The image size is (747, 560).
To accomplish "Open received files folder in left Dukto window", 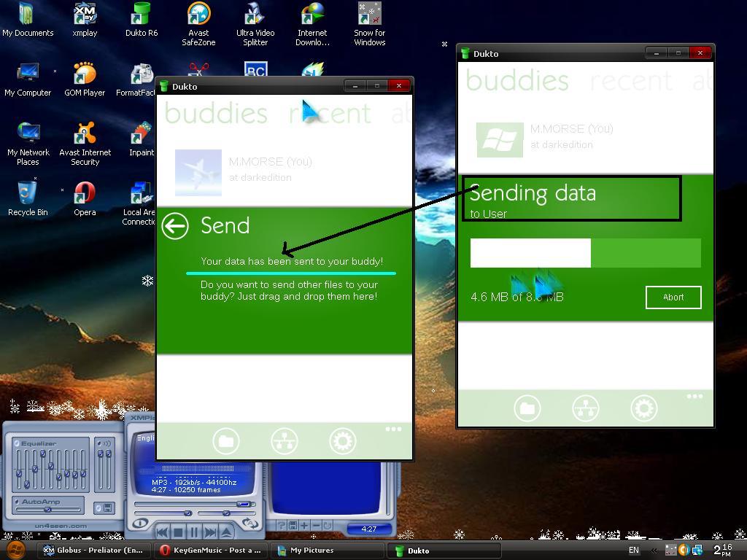I will [226, 441].
